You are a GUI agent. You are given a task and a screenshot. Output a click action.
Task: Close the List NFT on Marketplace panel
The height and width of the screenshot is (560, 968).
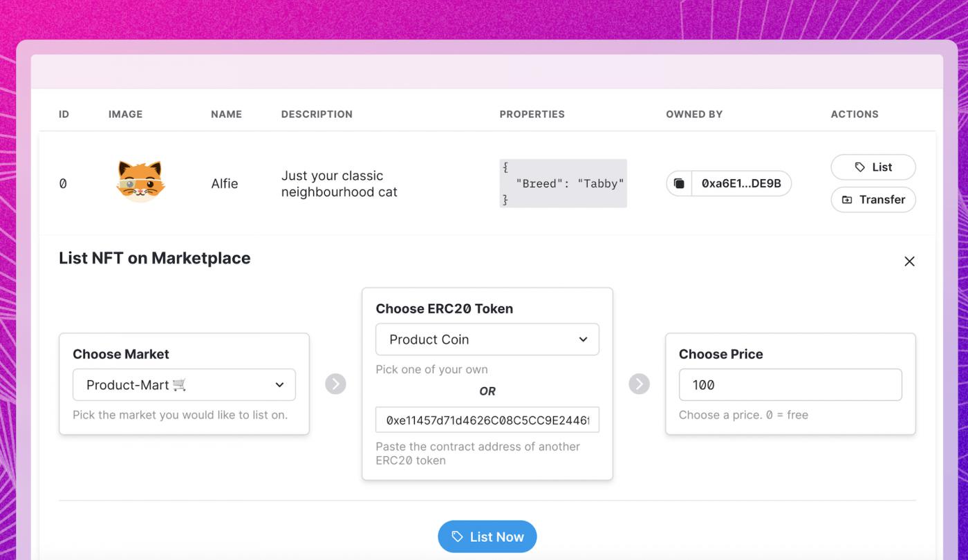909,261
